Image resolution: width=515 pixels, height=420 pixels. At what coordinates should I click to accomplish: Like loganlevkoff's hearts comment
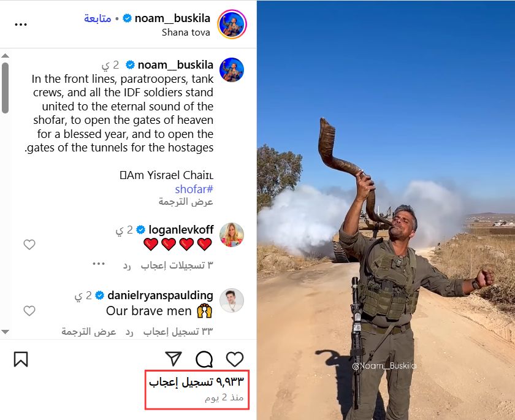click(x=29, y=244)
